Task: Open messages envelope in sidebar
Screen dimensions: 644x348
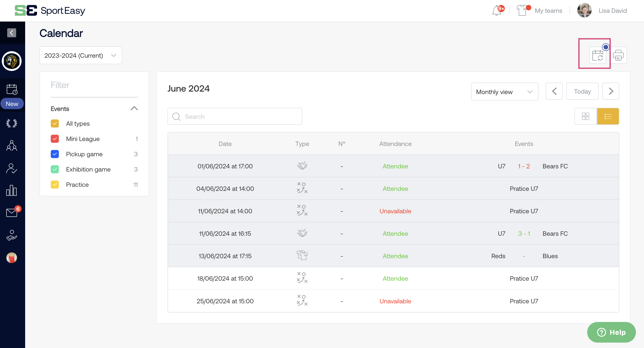Action: 11,212
